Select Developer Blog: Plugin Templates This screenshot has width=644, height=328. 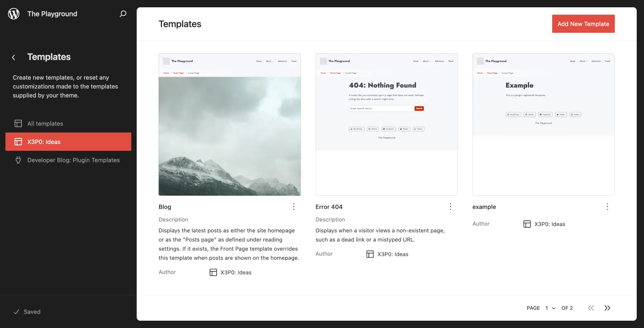point(68,160)
